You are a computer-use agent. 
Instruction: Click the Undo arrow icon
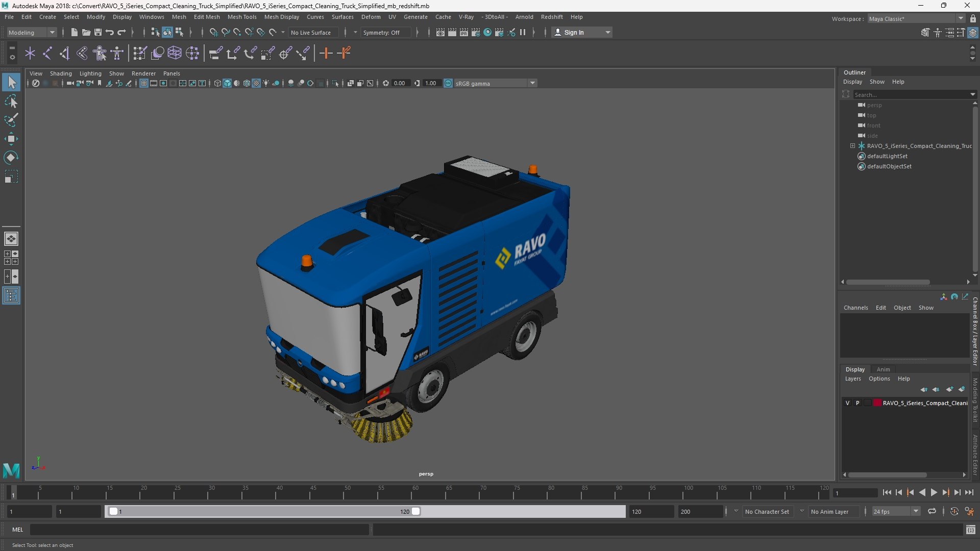[x=110, y=32]
